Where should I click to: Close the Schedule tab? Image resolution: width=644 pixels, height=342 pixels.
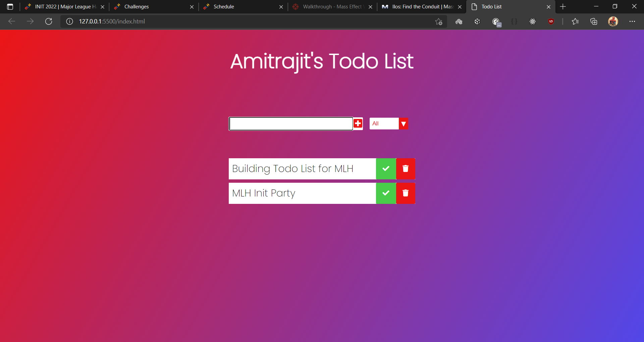[x=281, y=7]
